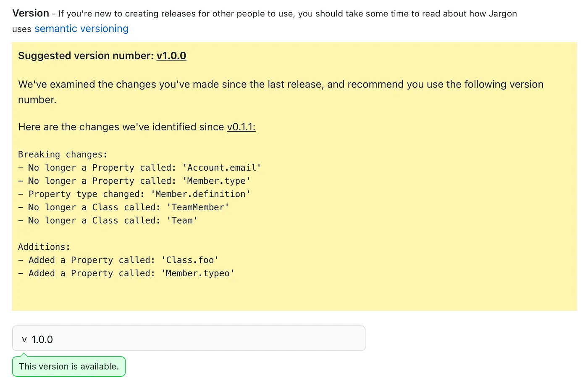Image resolution: width=588 pixels, height=386 pixels.
Task: Click inside the version number input field
Action: point(189,338)
